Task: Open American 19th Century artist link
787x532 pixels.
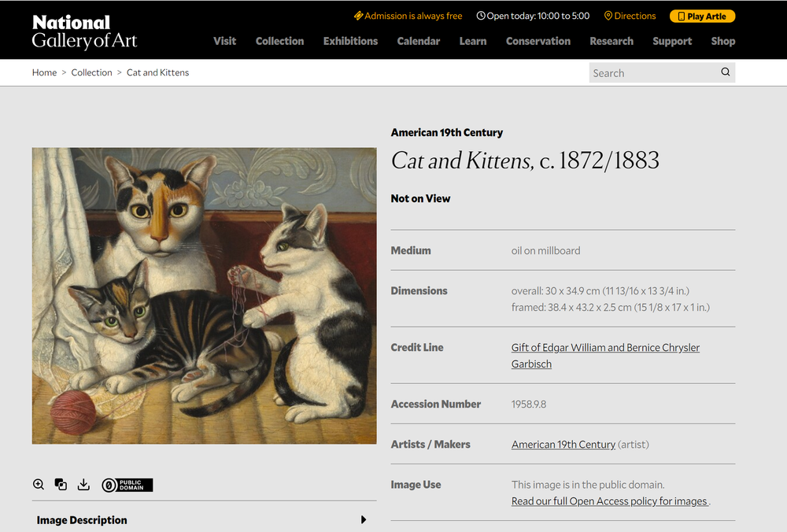Action: tap(563, 444)
